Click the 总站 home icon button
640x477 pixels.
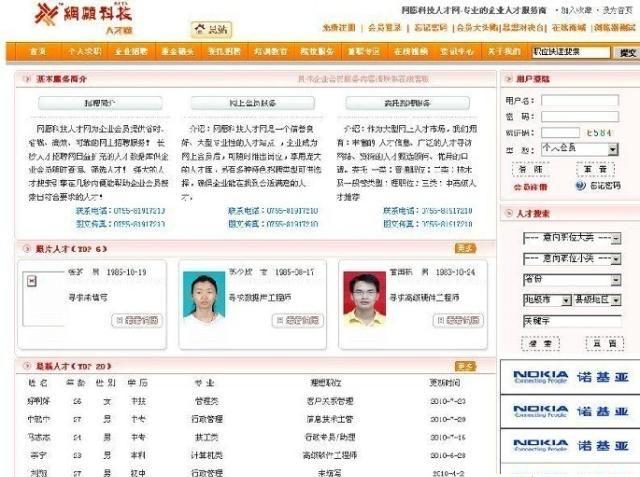point(211,29)
